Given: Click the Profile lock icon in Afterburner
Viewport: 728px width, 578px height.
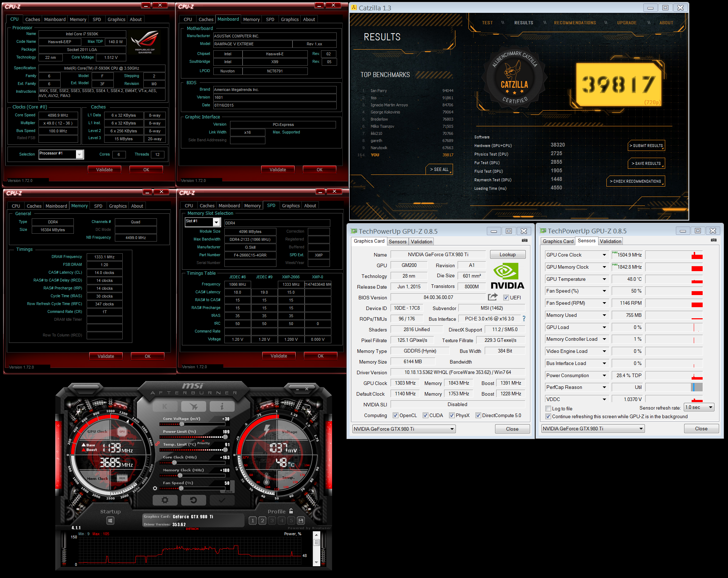Looking at the screenshot, I should click(x=291, y=511).
